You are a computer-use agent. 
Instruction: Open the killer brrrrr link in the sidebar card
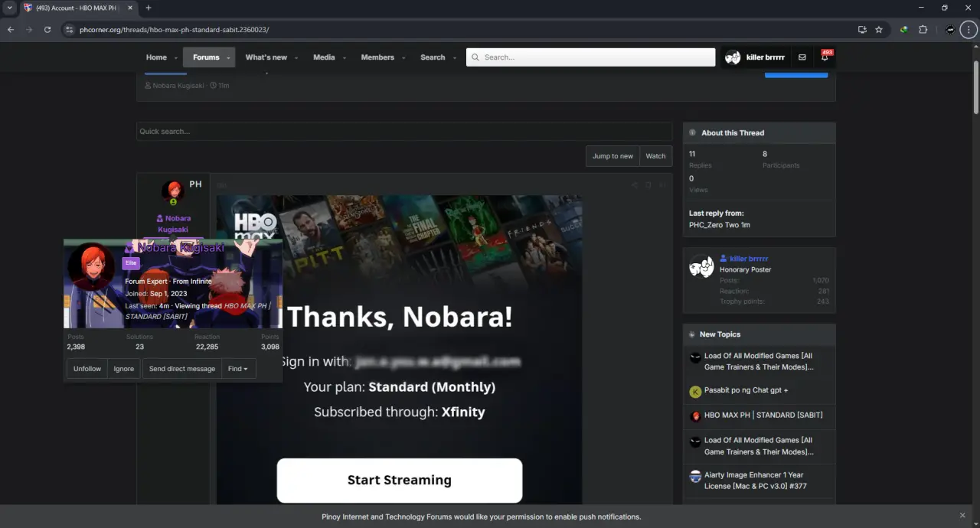pos(749,259)
